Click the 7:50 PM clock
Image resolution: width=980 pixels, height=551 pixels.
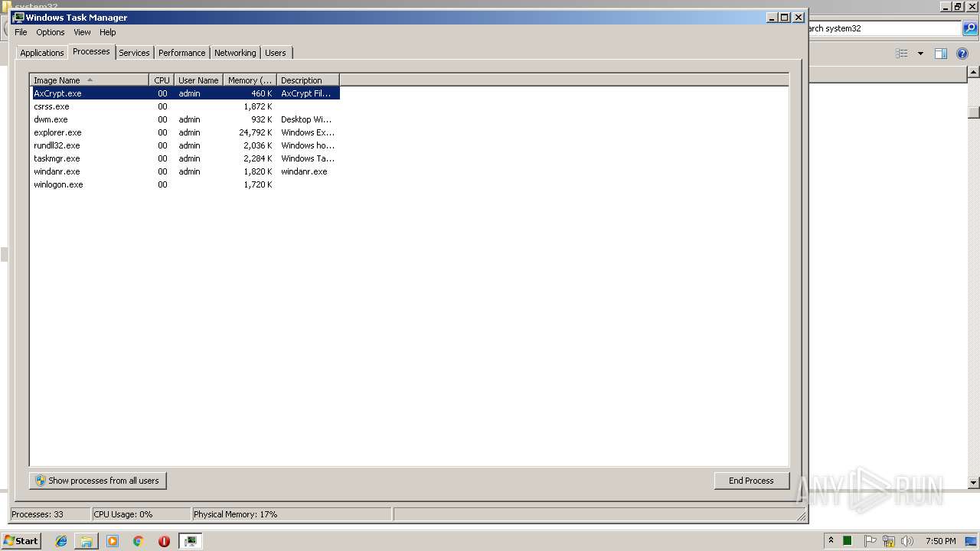pos(940,541)
